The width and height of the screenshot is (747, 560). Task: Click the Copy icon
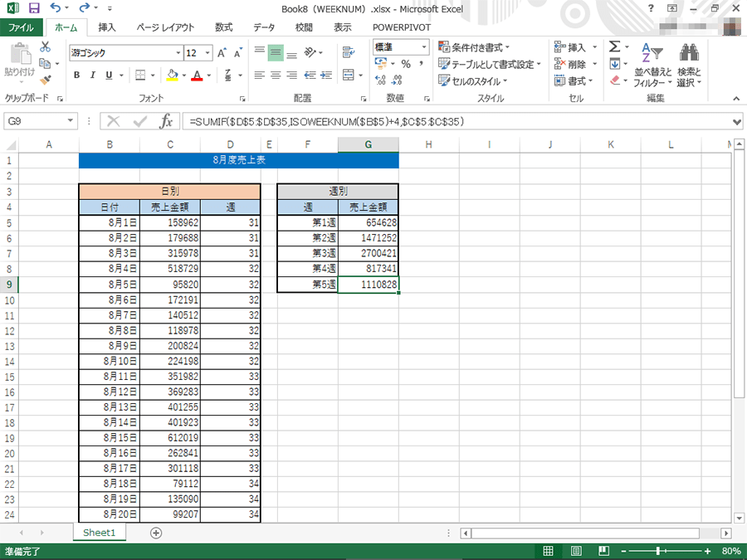[46, 63]
